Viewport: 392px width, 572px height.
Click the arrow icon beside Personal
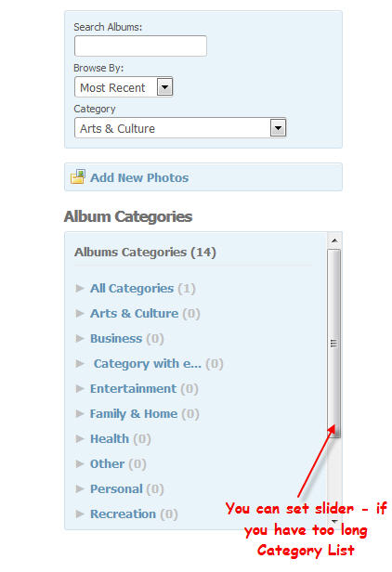point(80,488)
